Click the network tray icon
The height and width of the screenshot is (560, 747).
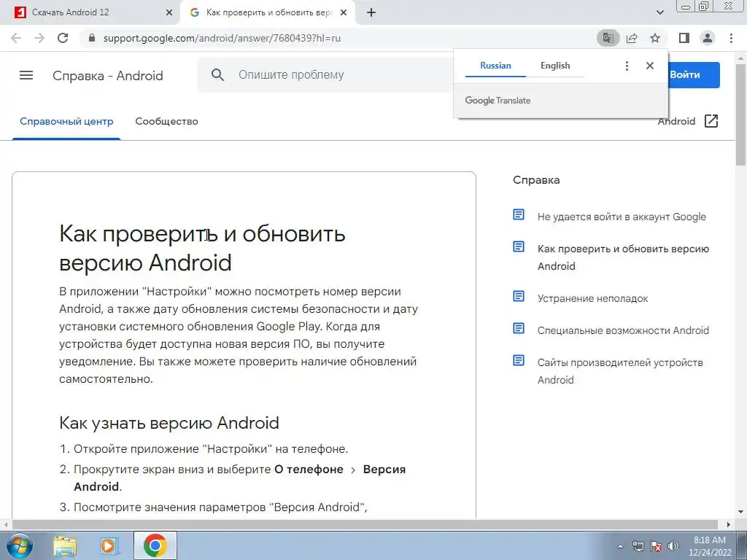click(638, 546)
